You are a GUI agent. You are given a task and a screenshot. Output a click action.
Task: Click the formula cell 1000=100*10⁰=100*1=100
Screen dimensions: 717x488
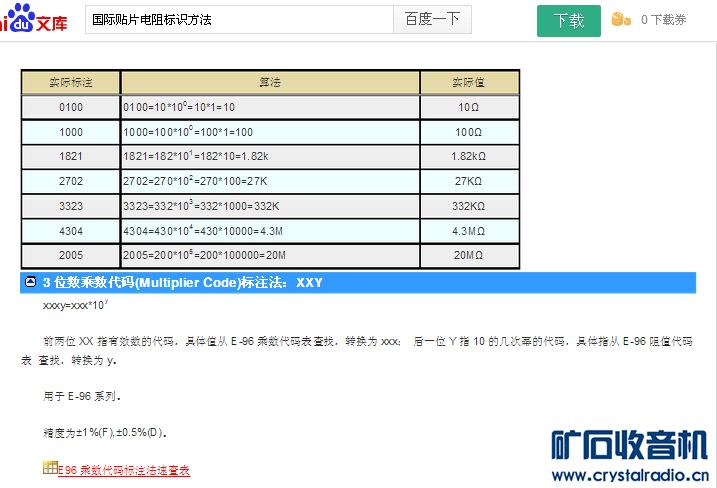[x=270, y=132]
